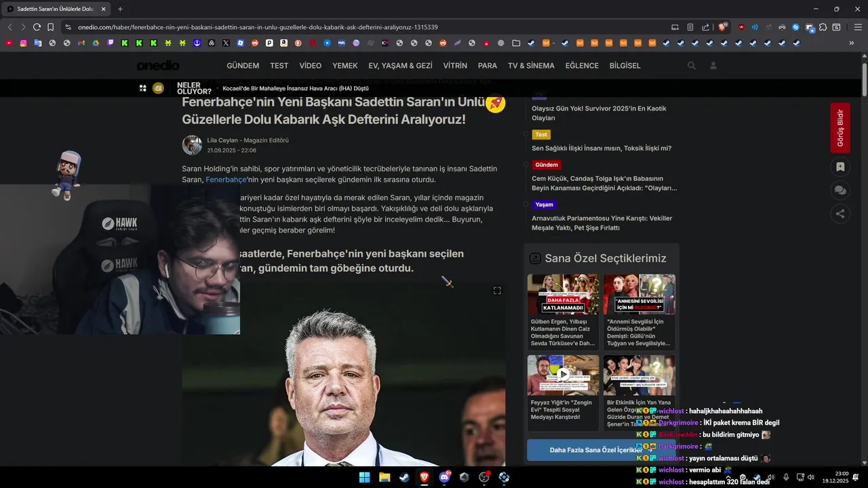
Task: Click the Onedio search magnifier icon
Action: (692, 66)
